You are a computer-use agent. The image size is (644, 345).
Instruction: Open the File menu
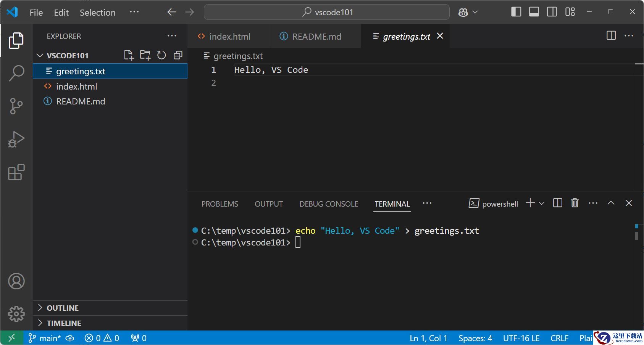point(36,12)
